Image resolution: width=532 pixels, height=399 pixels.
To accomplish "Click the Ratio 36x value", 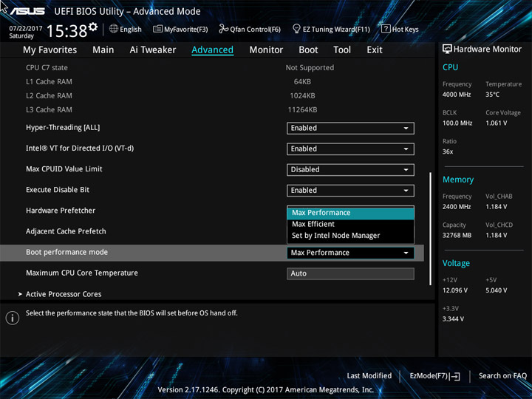I will (448, 152).
